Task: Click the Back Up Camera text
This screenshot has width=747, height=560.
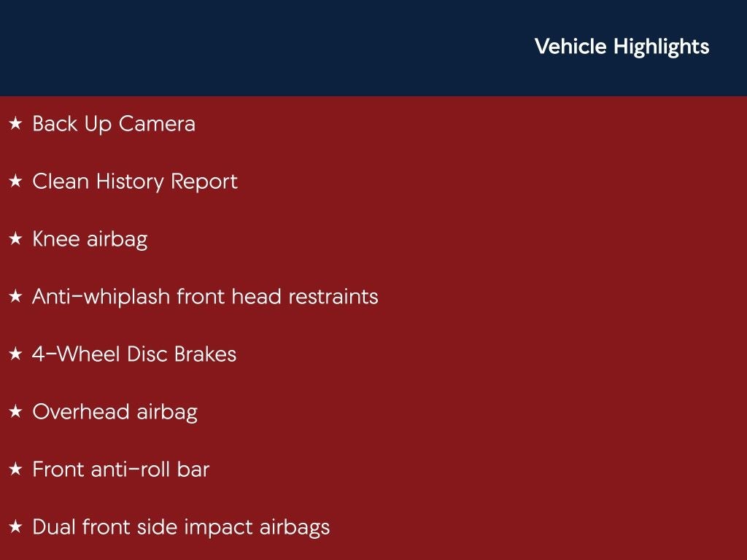Action: [114, 124]
